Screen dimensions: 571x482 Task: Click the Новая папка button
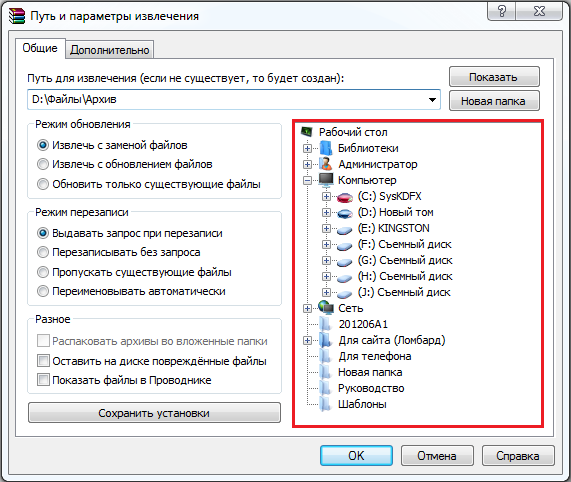coord(494,101)
